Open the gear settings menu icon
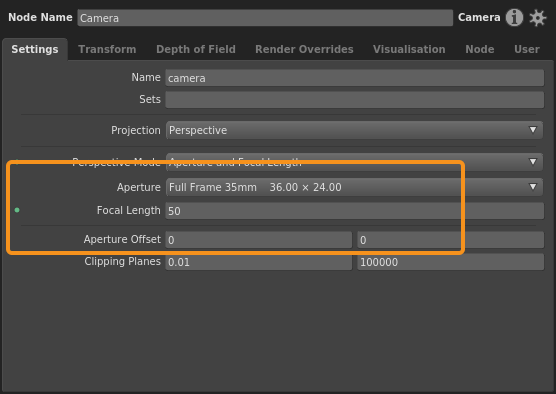 coord(538,18)
